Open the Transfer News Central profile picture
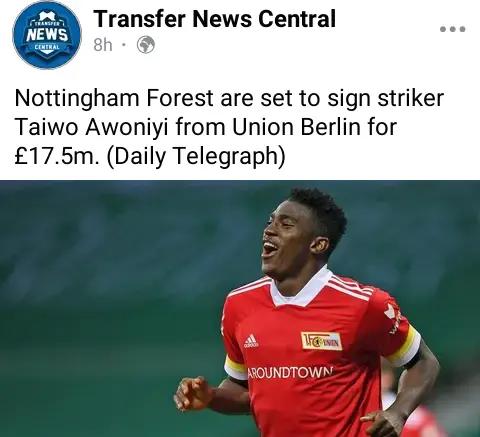The width and height of the screenshot is (480, 437). tap(47, 35)
